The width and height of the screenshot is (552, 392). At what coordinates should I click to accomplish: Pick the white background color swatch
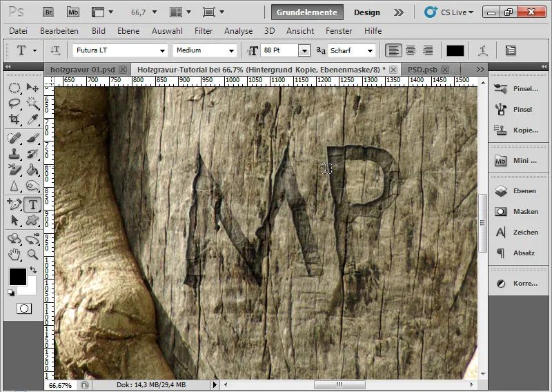click(31, 289)
